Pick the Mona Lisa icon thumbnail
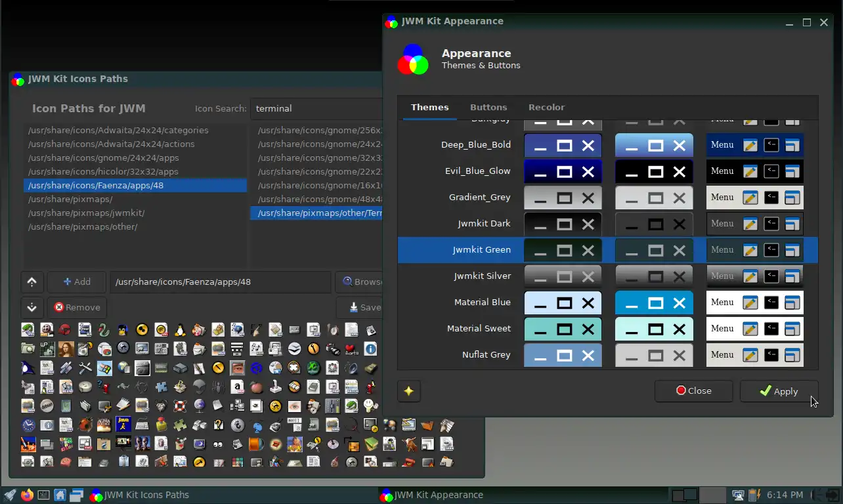The image size is (843, 504). coord(66,348)
